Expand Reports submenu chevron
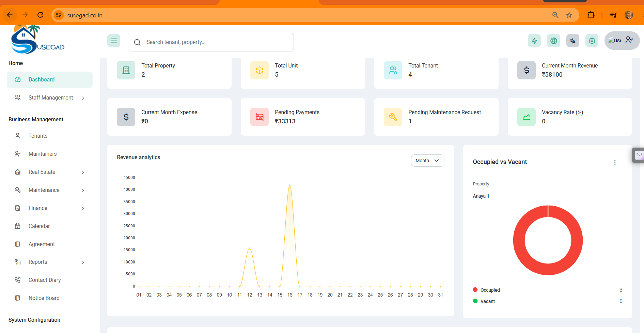 coord(83,262)
